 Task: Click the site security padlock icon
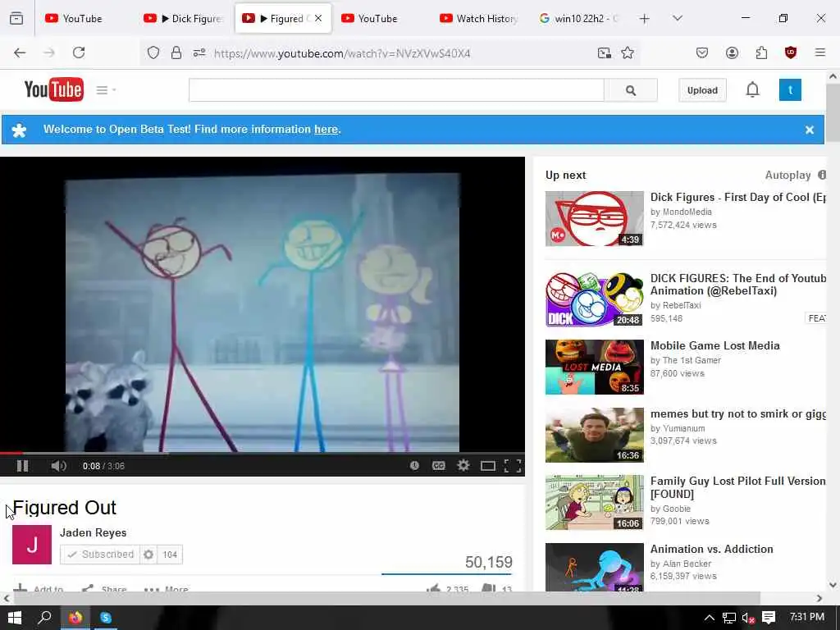(176, 52)
